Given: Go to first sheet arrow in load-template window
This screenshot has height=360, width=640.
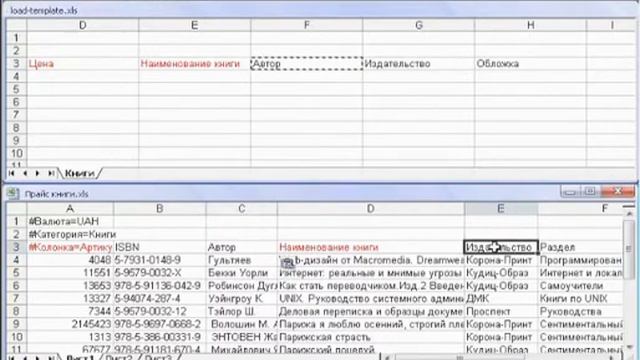Looking at the screenshot, I should click(11, 173).
